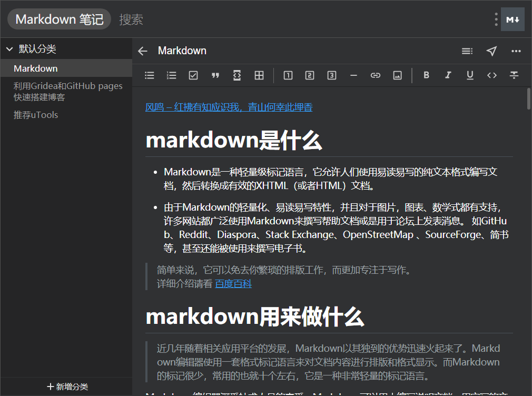Image resolution: width=532 pixels, height=396 pixels.
Task: Focus the 搜索 search field
Action: click(x=131, y=19)
